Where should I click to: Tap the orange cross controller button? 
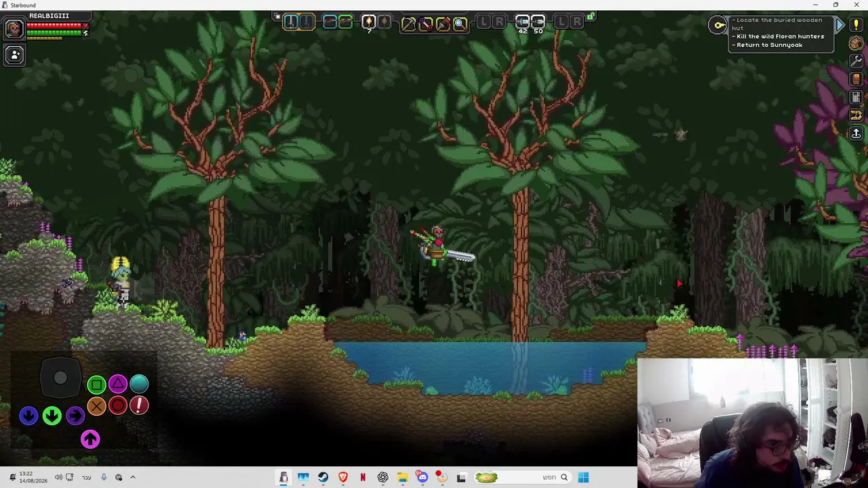(x=96, y=406)
